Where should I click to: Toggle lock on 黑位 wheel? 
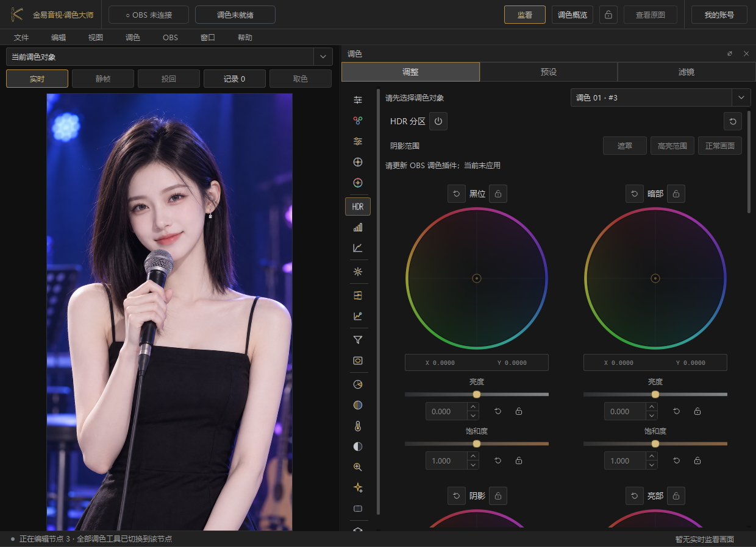point(498,194)
